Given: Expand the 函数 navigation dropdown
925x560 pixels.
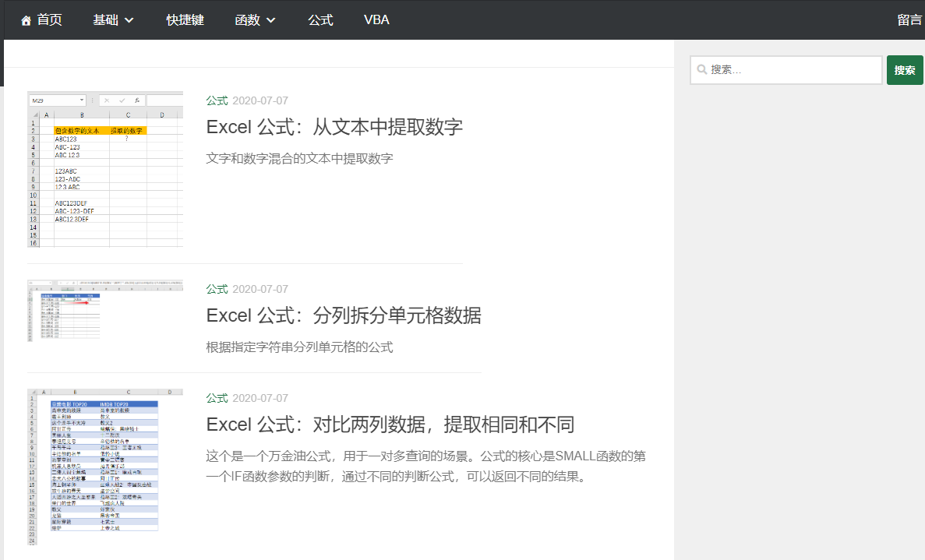Looking at the screenshot, I should [x=256, y=19].
